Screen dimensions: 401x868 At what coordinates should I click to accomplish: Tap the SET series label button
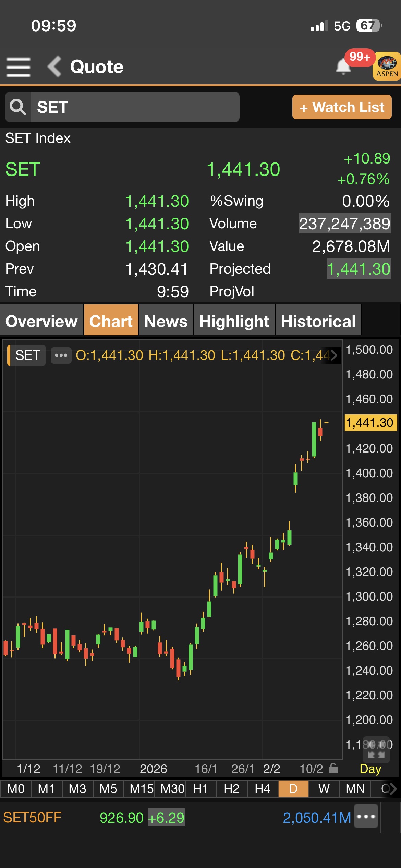[x=27, y=355]
